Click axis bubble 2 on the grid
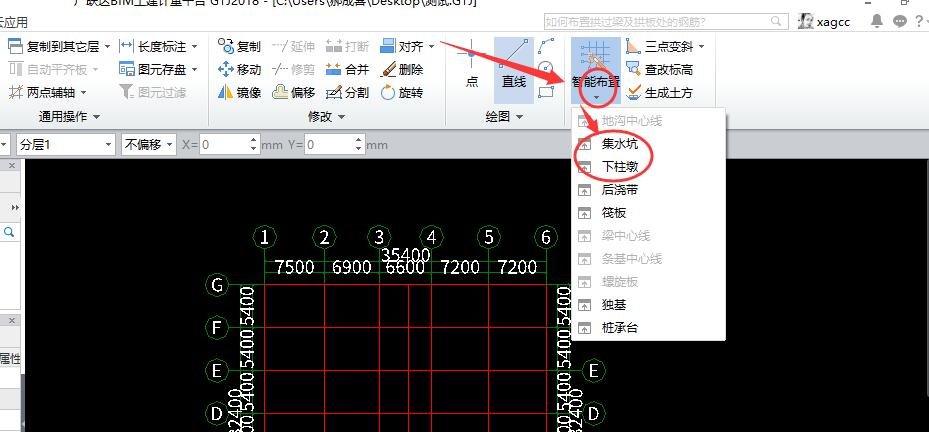Image resolution: width=929 pixels, height=432 pixels. pos(324,238)
